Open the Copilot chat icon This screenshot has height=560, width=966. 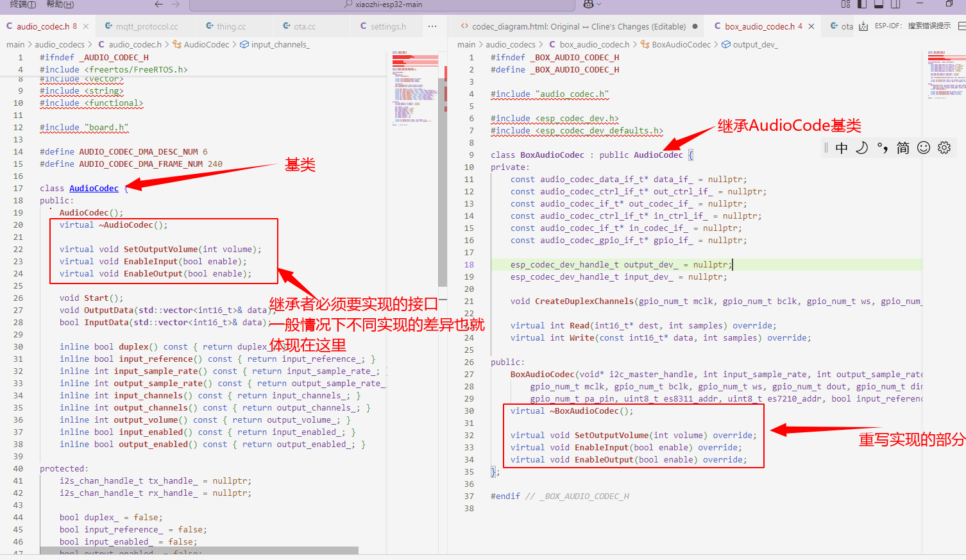pos(588,4)
